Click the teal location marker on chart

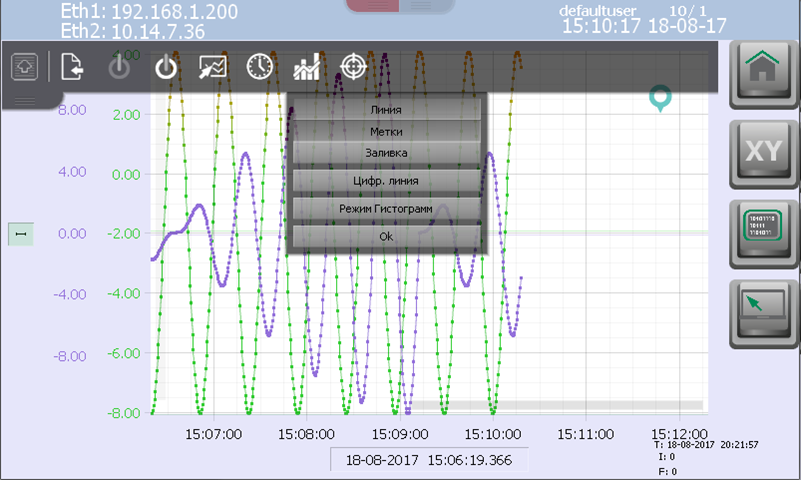(660, 98)
